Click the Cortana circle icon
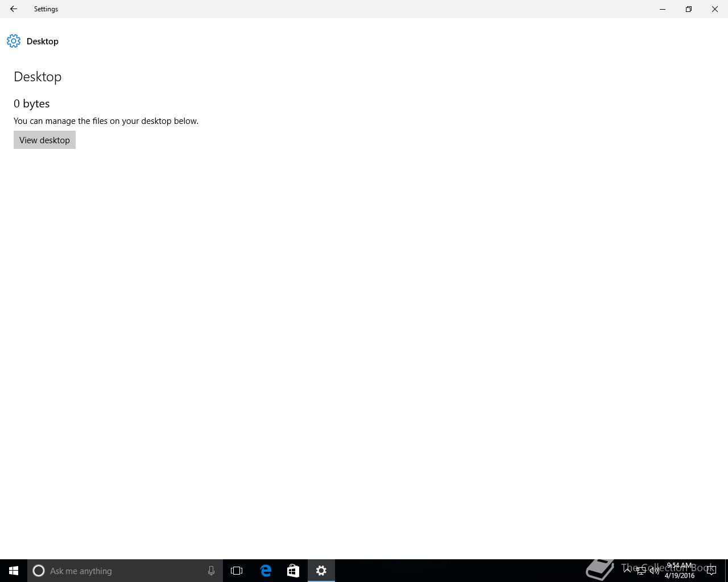Viewport: 728px width, 582px height. pos(39,571)
